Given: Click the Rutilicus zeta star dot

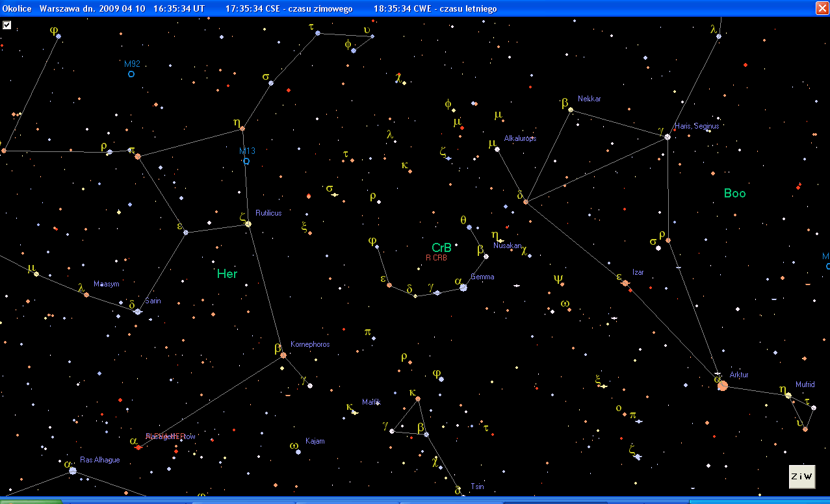Looking at the screenshot, I should pos(248,224).
